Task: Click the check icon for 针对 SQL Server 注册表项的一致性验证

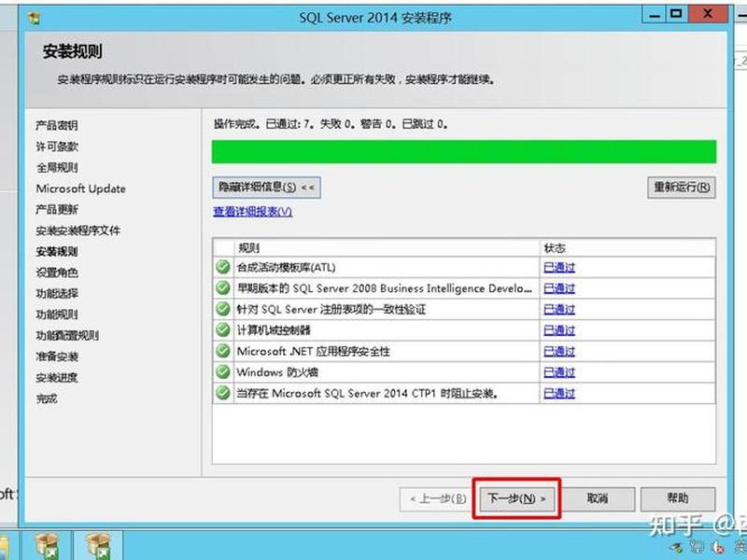Action: (223, 309)
